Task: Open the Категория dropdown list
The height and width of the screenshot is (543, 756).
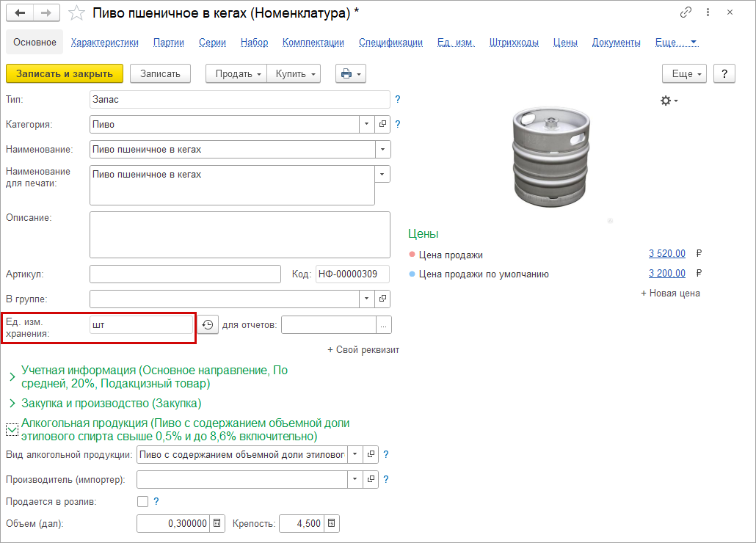Action: tap(367, 124)
